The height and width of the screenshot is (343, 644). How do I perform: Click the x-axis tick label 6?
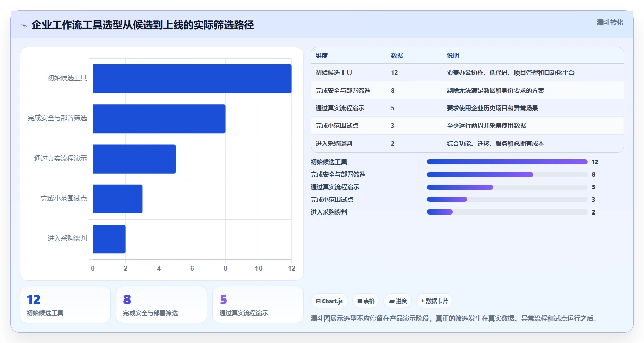[192, 269]
